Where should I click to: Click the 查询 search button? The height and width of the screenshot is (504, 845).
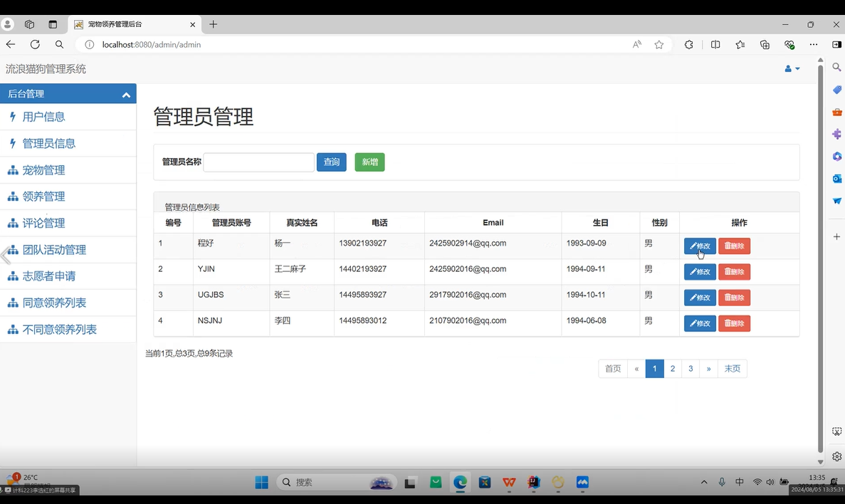[x=331, y=162]
